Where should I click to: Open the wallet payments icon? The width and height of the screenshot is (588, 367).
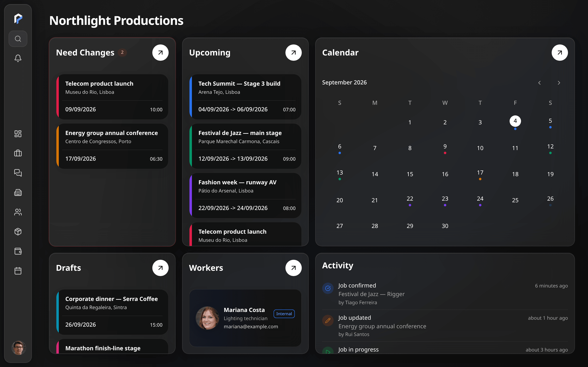pyautogui.click(x=18, y=251)
